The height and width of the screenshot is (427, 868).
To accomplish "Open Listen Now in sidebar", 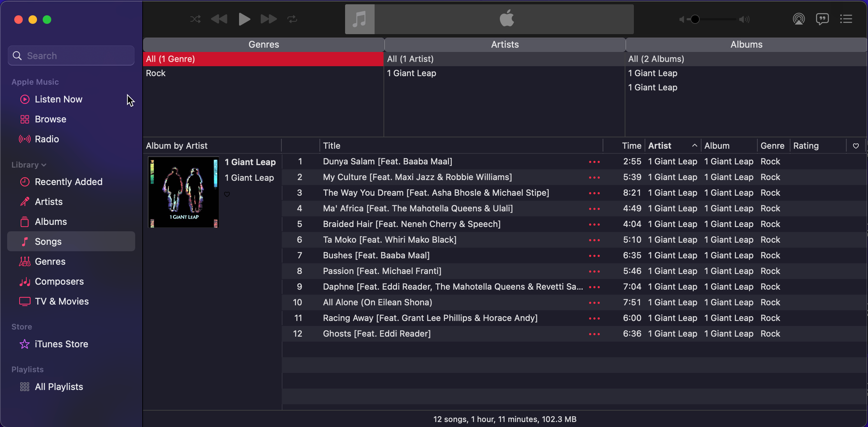I will [x=58, y=99].
